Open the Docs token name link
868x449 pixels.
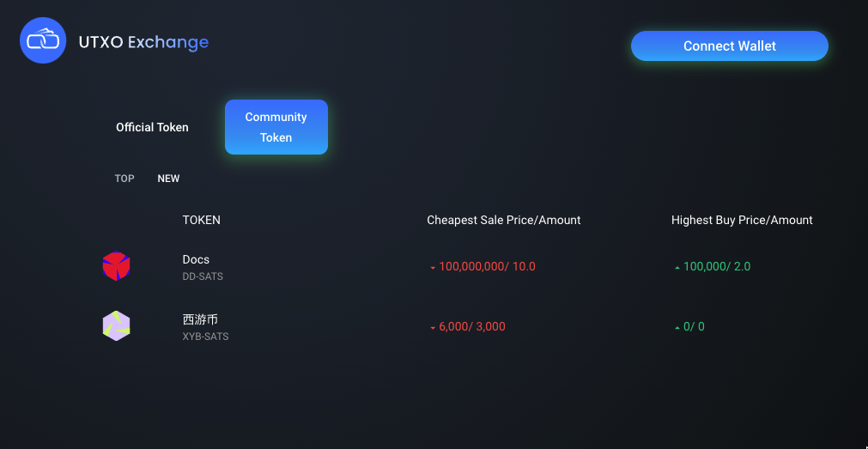click(196, 259)
